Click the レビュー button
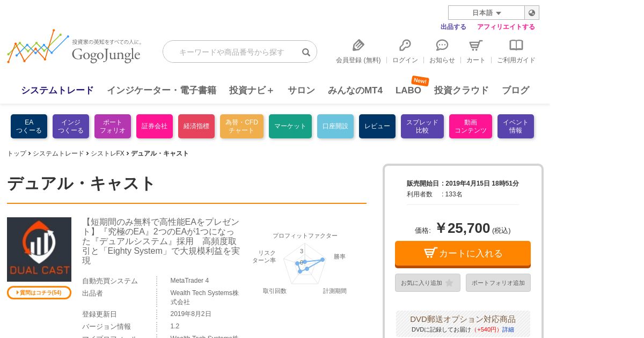Viewport: 644px width, 338px height. [377, 126]
